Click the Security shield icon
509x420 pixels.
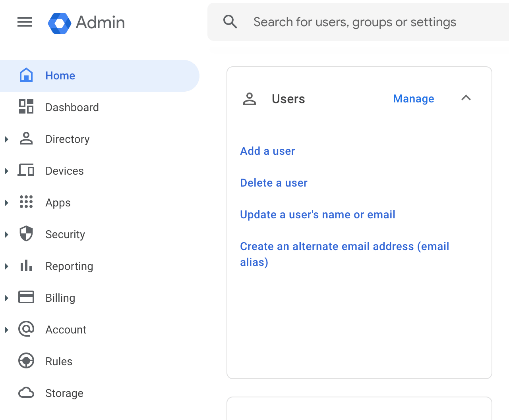point(26,234)
